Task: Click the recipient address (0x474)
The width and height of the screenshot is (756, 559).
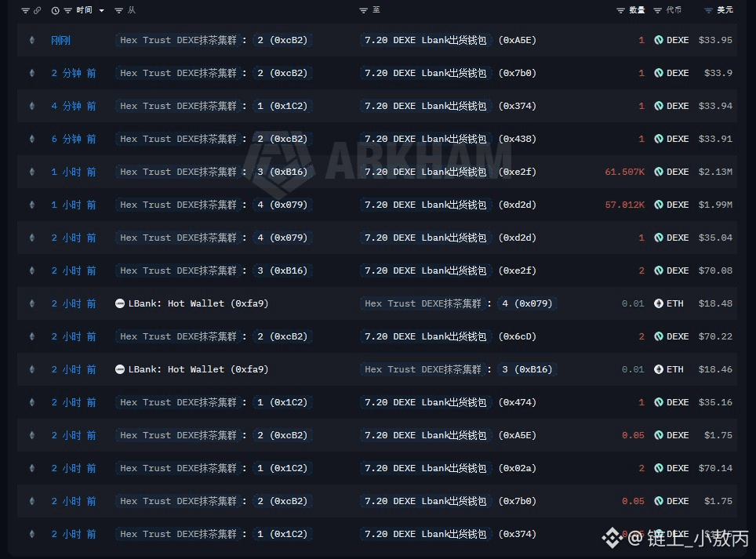Action: [x=518, y=402]
